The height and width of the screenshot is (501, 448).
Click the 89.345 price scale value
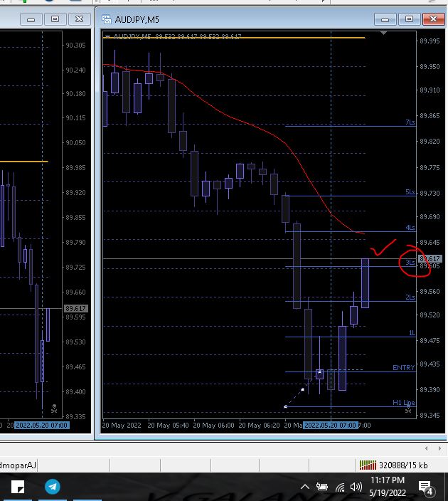tap(430, 416)
